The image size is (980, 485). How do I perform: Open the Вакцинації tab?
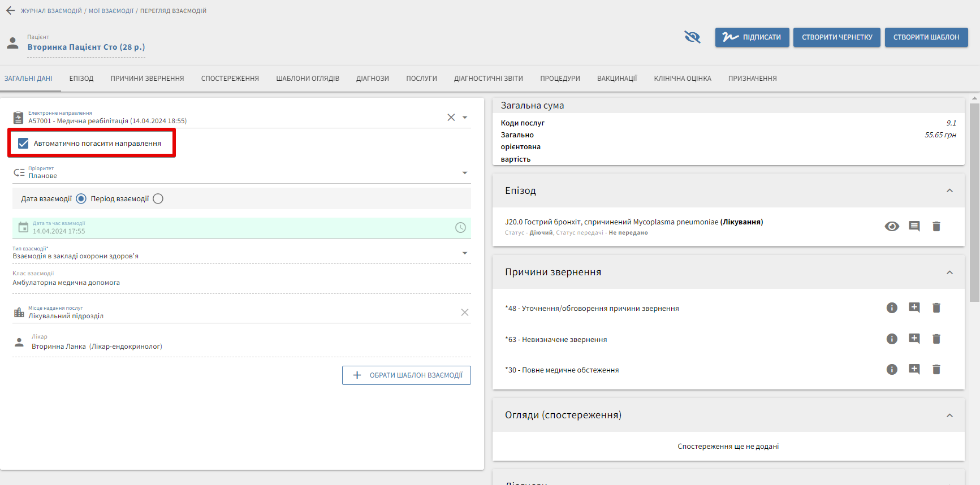tap(616, 79)
